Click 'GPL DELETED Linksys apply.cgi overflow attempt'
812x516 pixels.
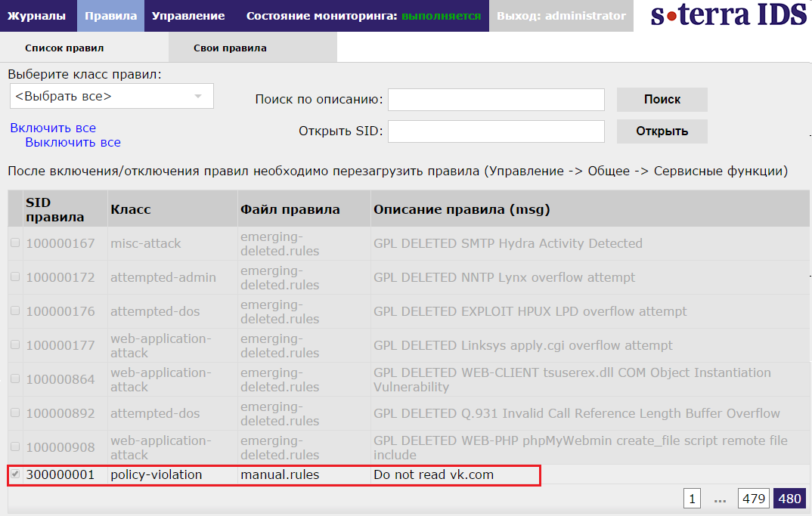[x=523, y=345]
